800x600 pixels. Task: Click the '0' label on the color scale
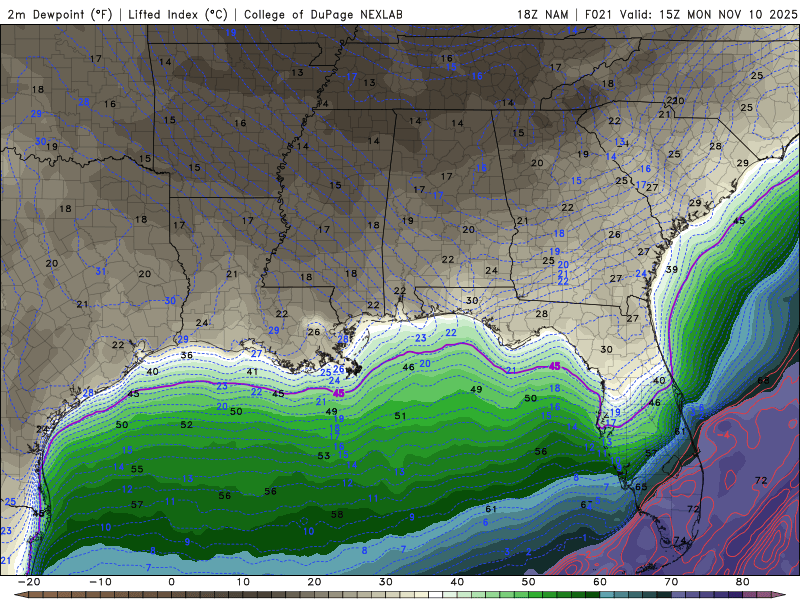[x=171, y=582]
